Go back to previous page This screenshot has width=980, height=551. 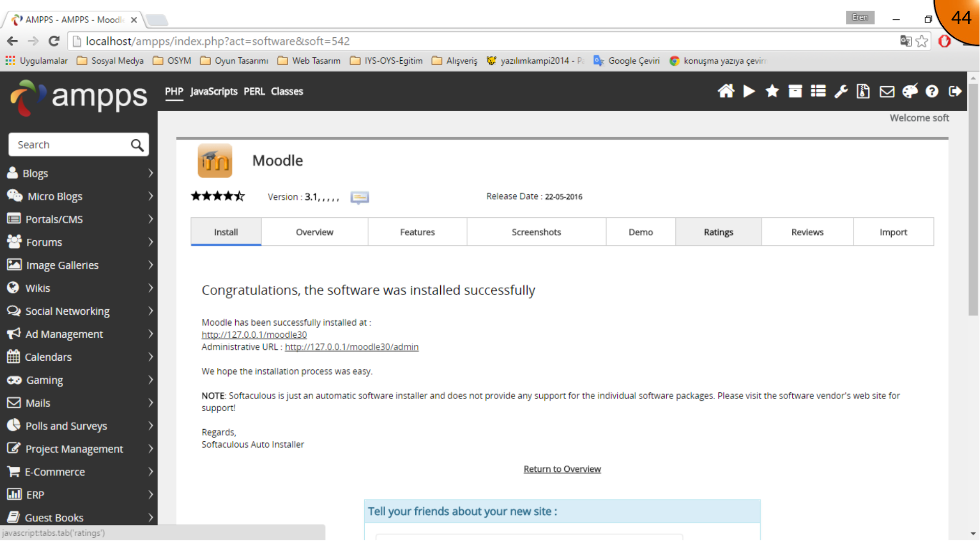[x=12, y=41]
